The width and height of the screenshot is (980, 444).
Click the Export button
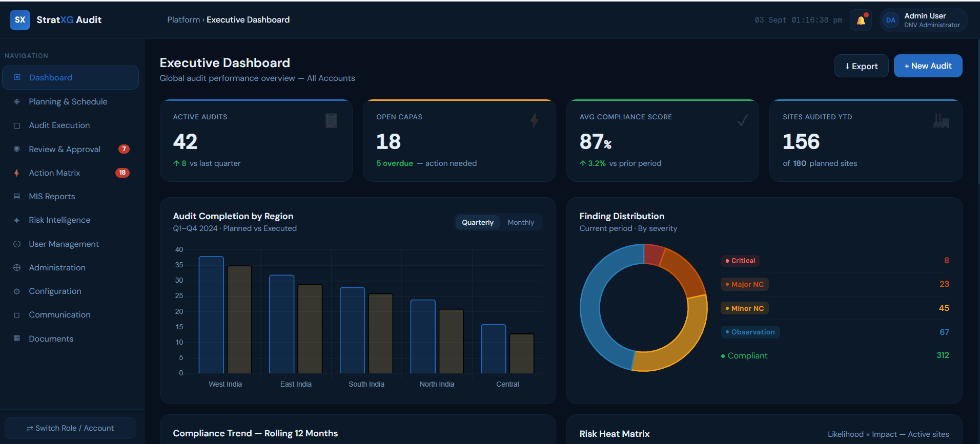861,66
